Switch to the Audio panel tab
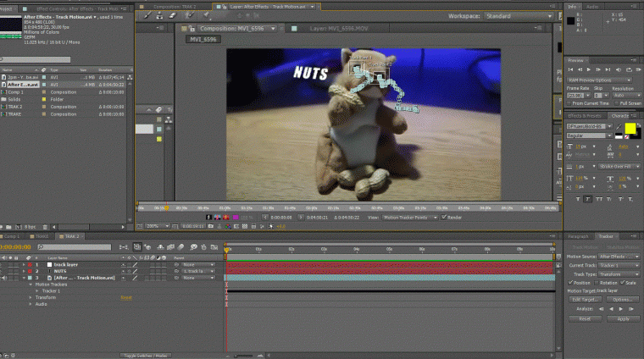Image resolution: width=644 pixels, height=359 pixels. click(x=591, y=6)
